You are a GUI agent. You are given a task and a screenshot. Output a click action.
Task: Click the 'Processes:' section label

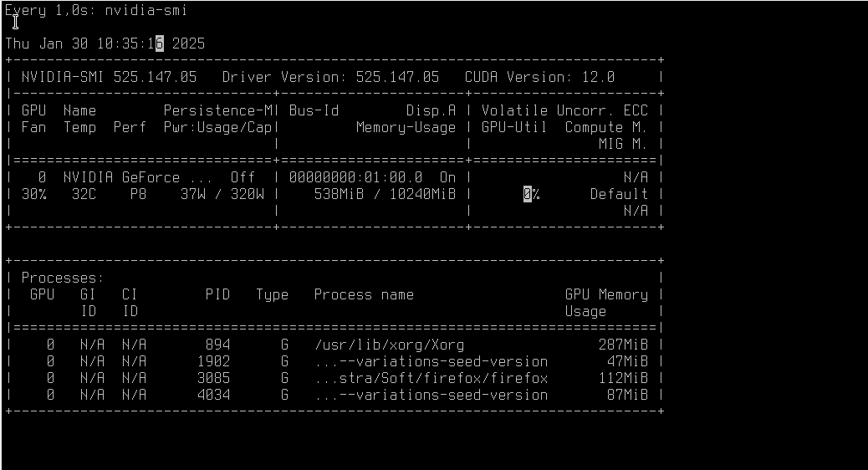coord(63,278)
